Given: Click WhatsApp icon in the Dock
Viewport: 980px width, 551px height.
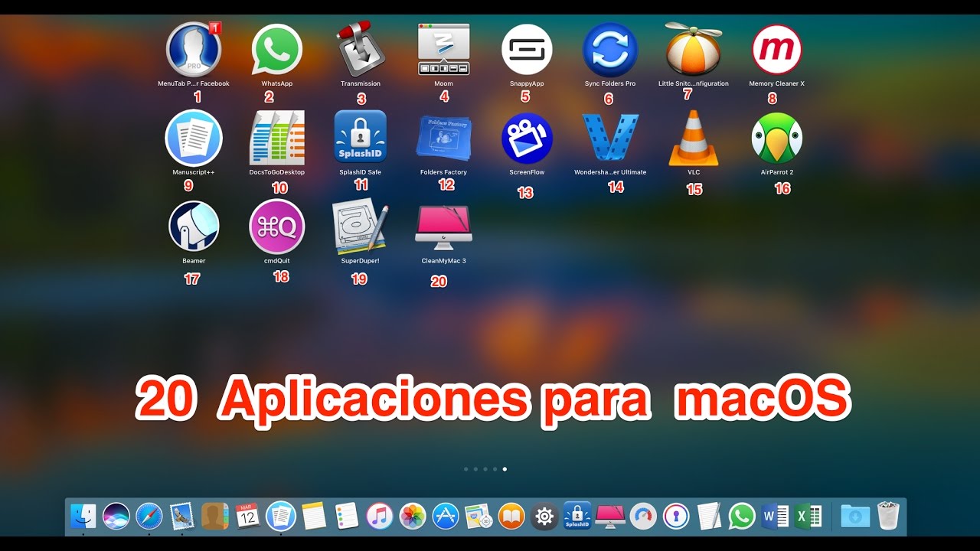Looking at the screenshot, I should click(x=742, y=516).
